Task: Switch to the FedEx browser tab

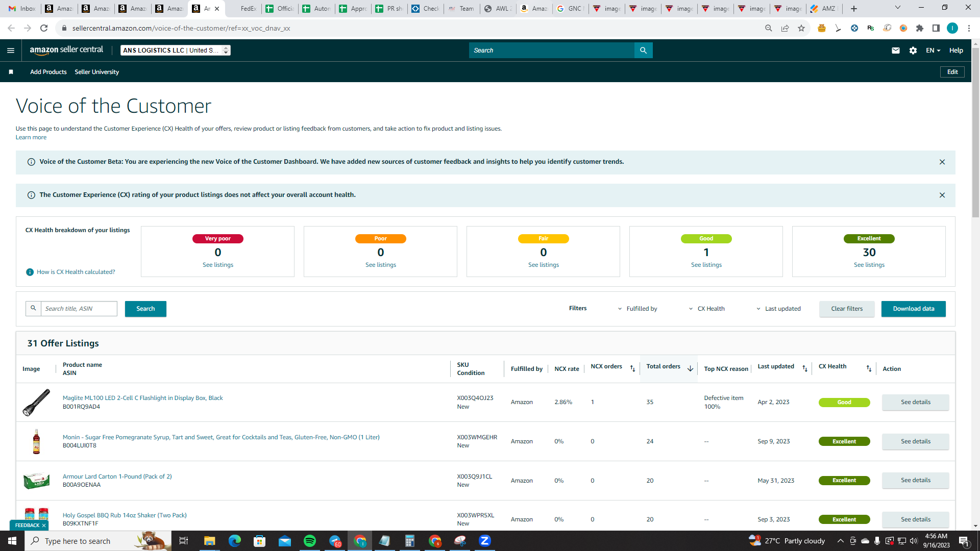Action: point(243,9)
